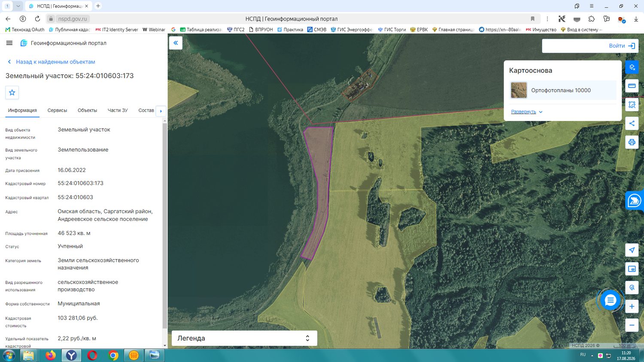This screenshot has width=644, height=362.
Task: Select the Состав tab
Action: click(x=146, y=110)
